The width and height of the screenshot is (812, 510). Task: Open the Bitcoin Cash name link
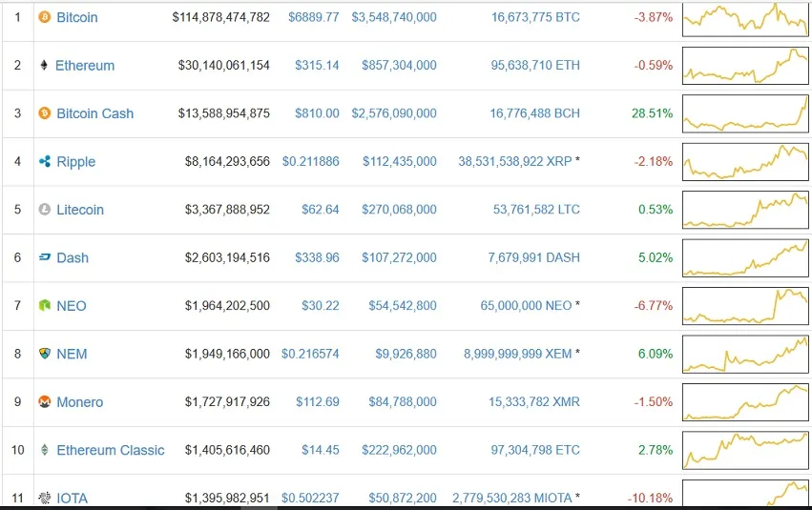95,113
